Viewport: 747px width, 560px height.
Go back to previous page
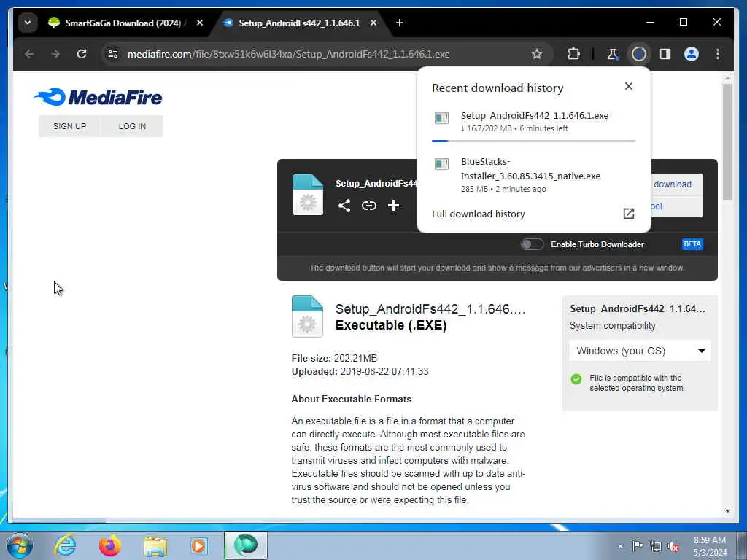29,54
